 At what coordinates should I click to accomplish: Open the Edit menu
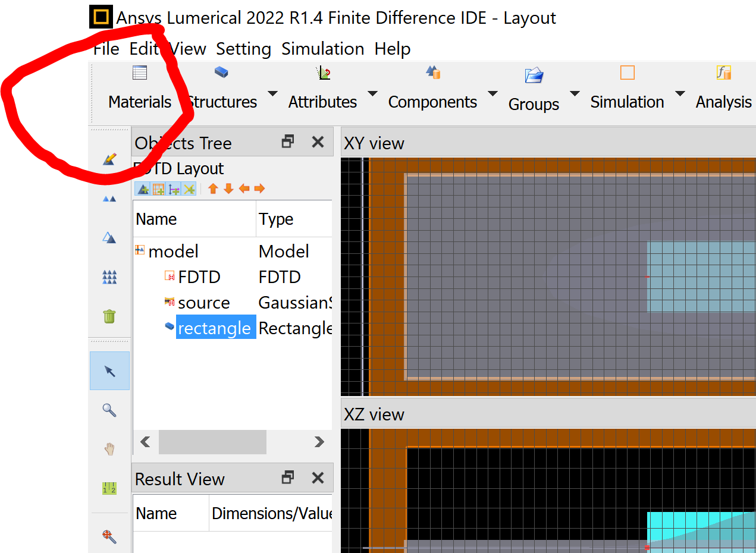(145, 49)
